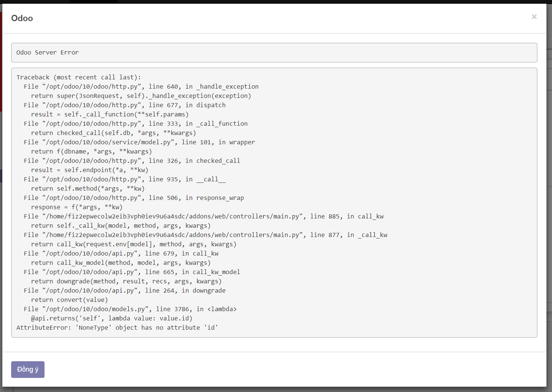Click 'return f(dbname, *args, **kwargs)' line
The height and width of the screenshot is (392, 552).
tap(92, 151)
